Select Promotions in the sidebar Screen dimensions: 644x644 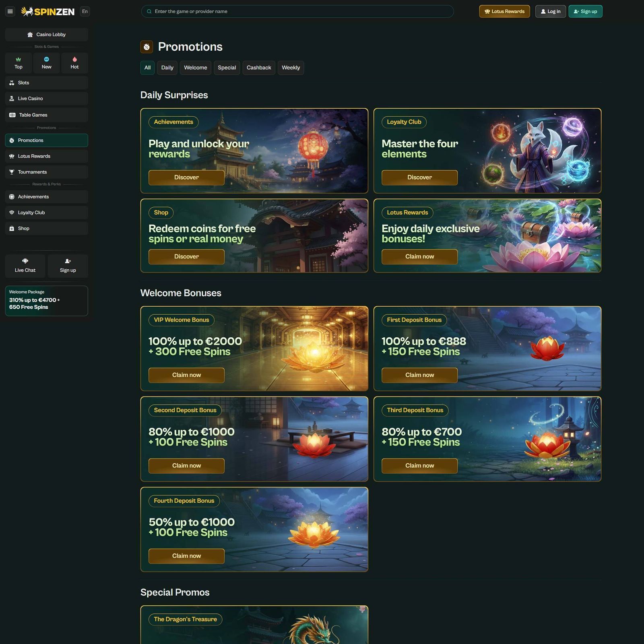[x=46, y=140]
